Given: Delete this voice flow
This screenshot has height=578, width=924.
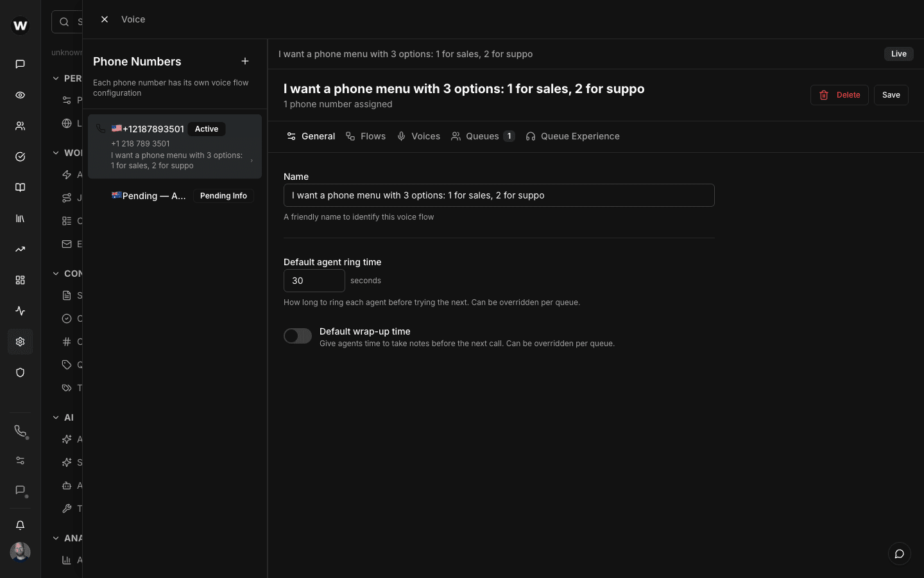Looking at the screenshot, I should click(839, 94).
